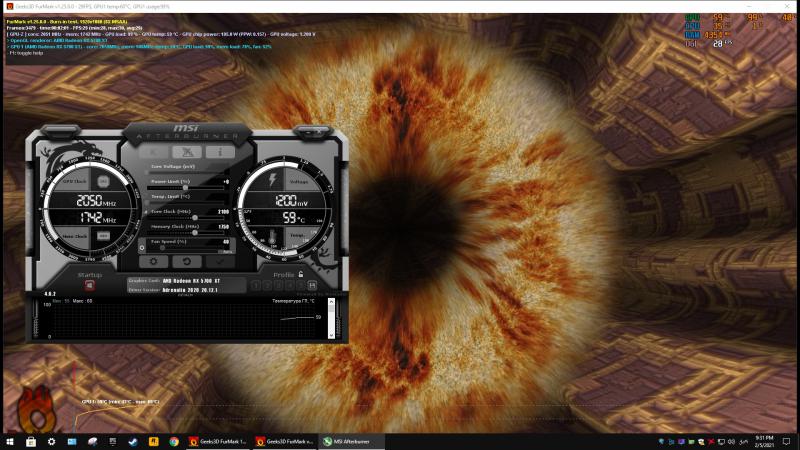The width and height of the screenshot is (800, 450).
Task: Apply settings with the checkmark button
Action: click(220, 261)
